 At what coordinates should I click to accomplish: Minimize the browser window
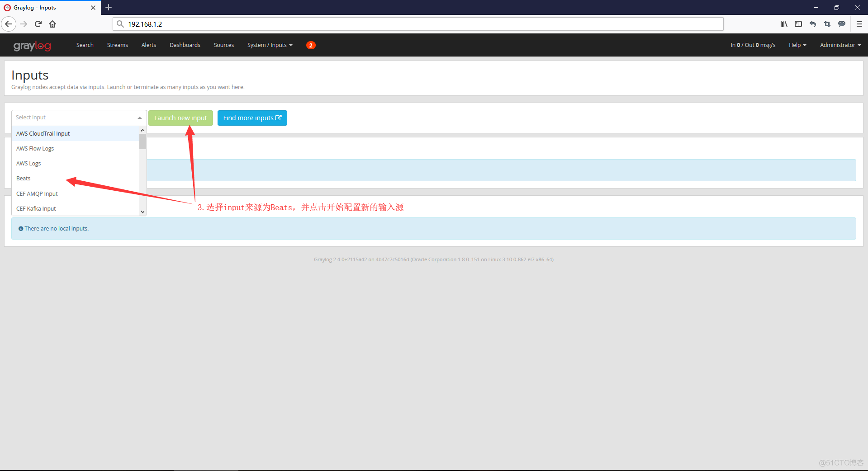pyautogui.click(x=816, y=8)
